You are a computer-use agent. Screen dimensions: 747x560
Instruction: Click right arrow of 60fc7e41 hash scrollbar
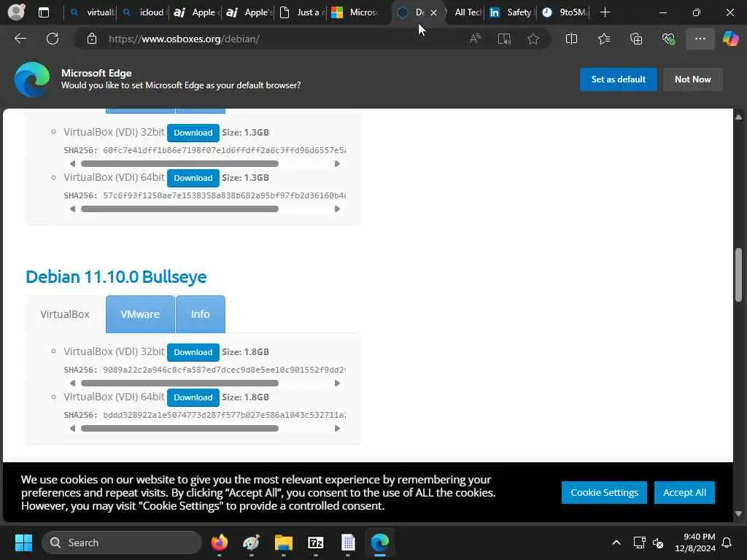337,164
